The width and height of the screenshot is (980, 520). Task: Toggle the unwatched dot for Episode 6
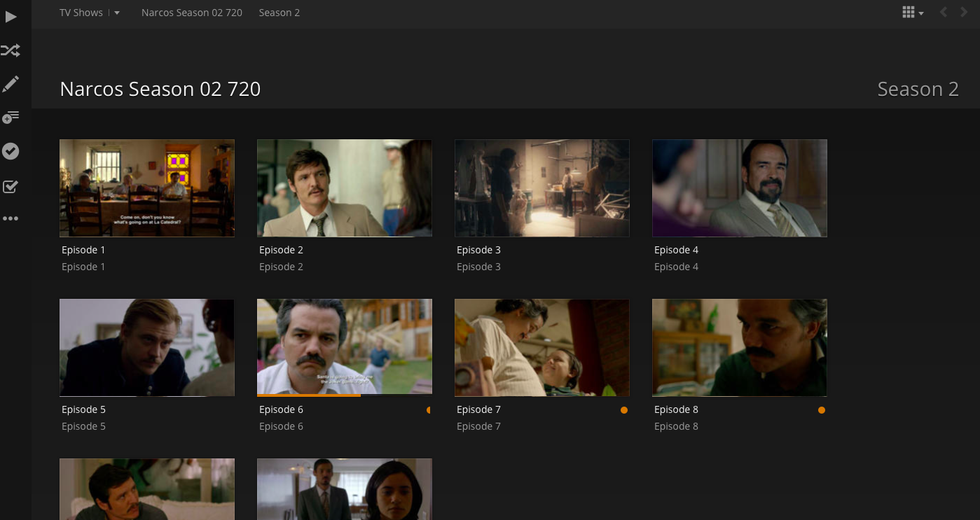point(428,410)
